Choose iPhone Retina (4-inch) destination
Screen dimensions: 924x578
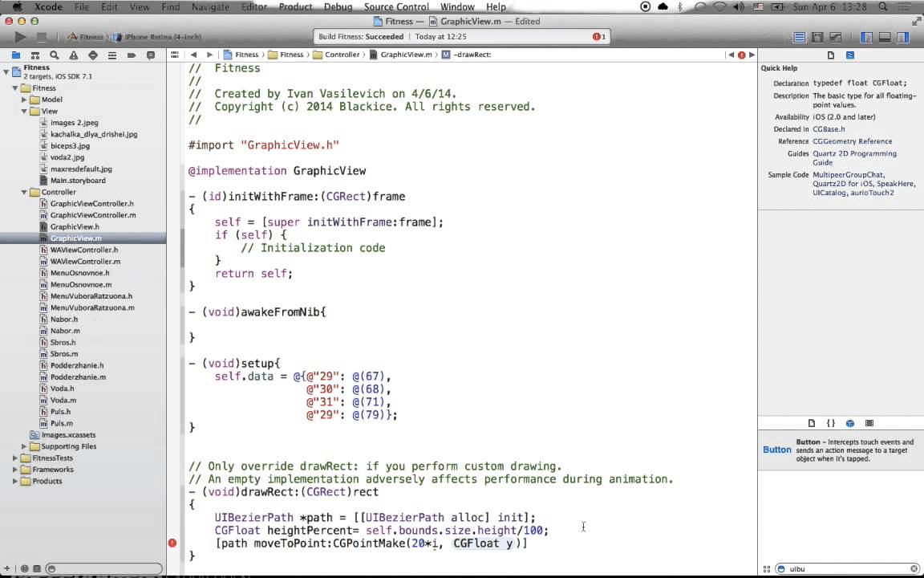pyautogui.click(x=158, y=37)
